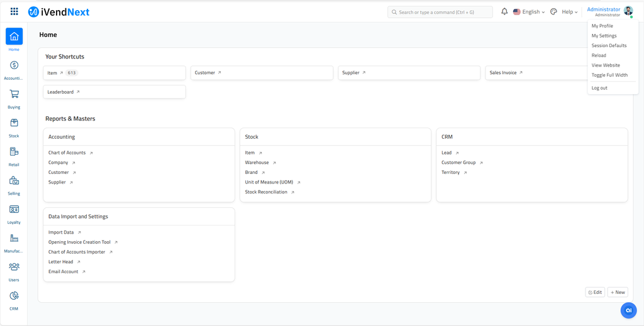The image size is (644, 326).
Task: Open the Buying cart icon
Action: click(x=14, y=94)
